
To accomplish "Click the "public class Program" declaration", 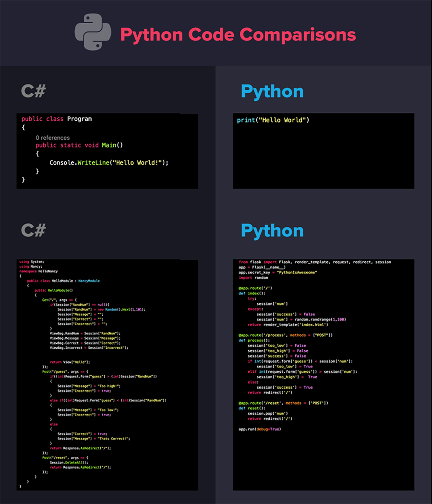I will pos(57,119).
